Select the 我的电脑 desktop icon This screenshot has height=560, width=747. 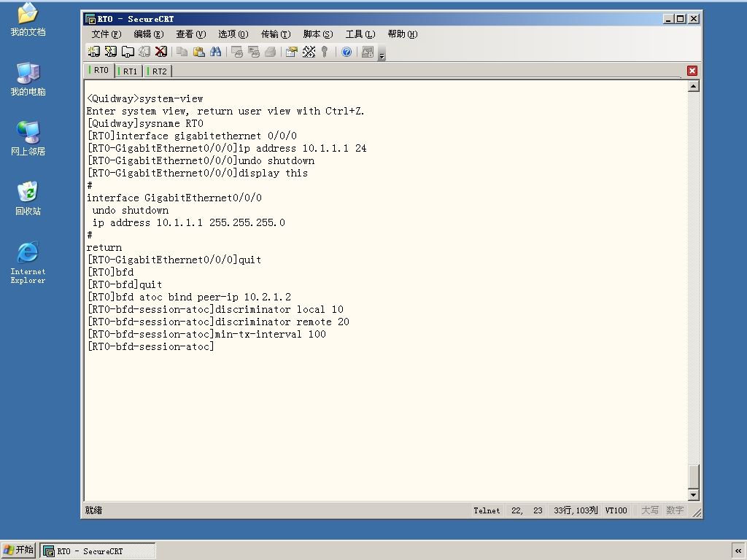[28, 79]
